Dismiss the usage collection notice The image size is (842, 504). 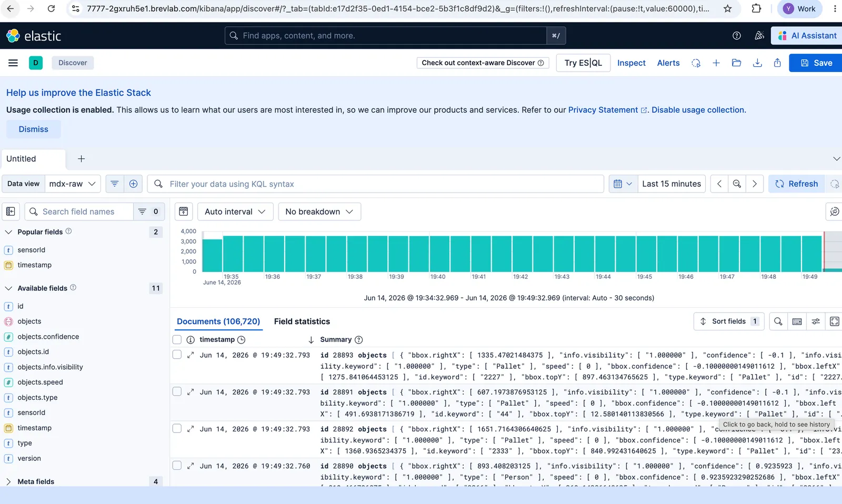[x=34, y=129]
